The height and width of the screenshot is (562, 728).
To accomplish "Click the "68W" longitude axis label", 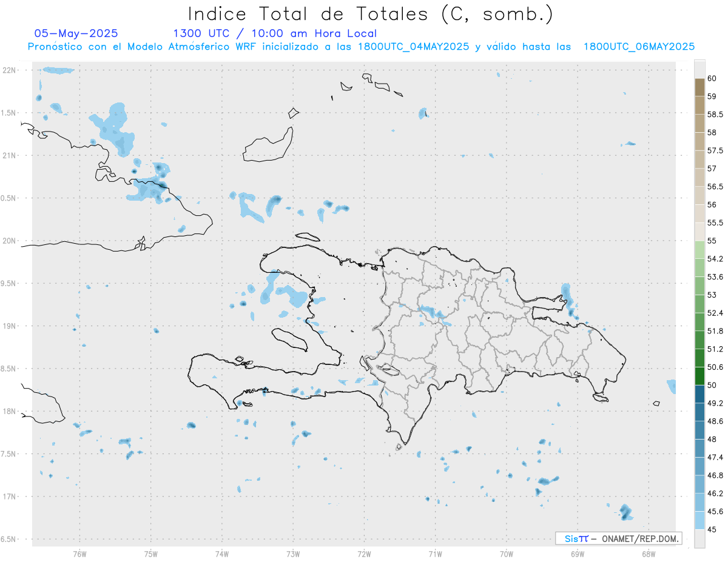I will coord(649,554).
